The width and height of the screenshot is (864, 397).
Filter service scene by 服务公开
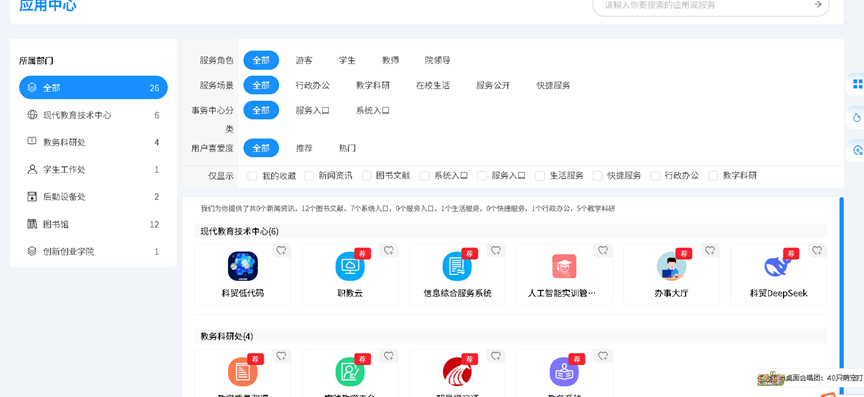[494, 85]
